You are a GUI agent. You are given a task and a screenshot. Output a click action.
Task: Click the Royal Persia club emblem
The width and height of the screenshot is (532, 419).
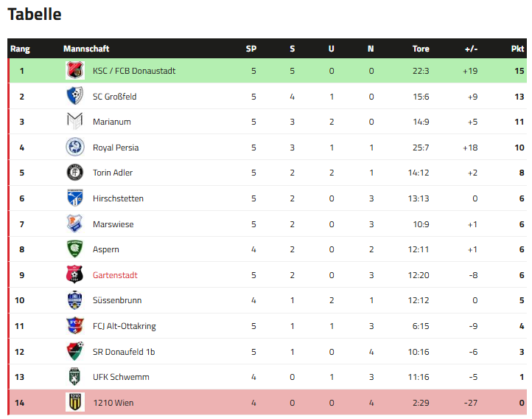pyautogui.click(x=75, y=148)
